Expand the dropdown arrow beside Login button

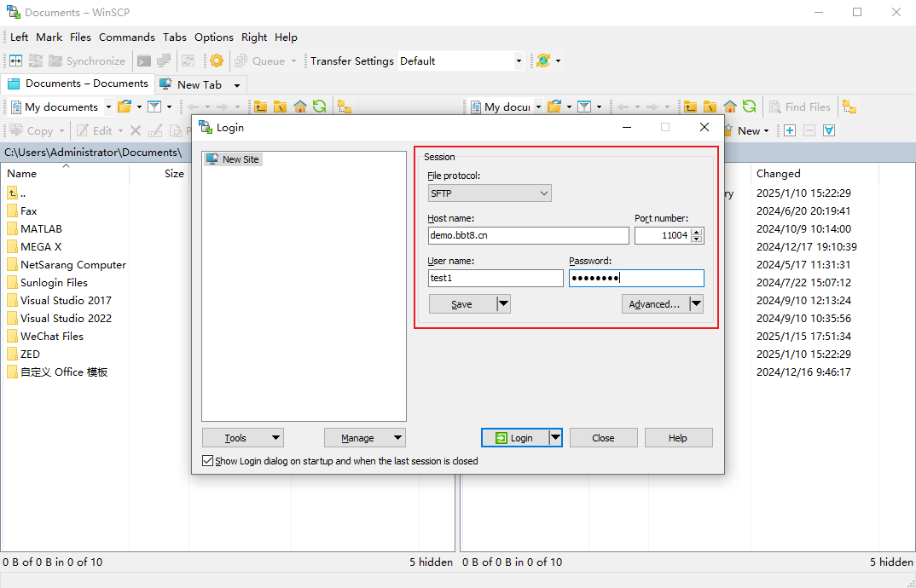click(x=555, y=438)
